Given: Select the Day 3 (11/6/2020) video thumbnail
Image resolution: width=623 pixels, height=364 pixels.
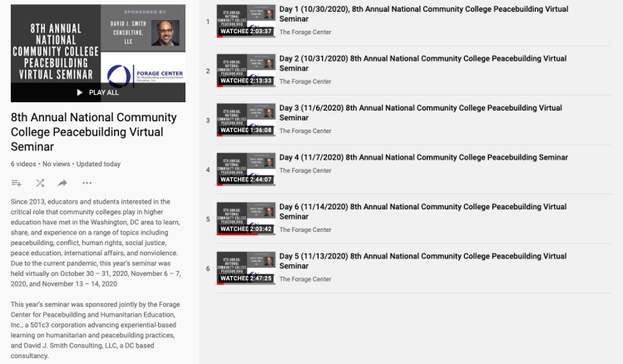Looking at the screenshot, I should click(x=245, y=120).
